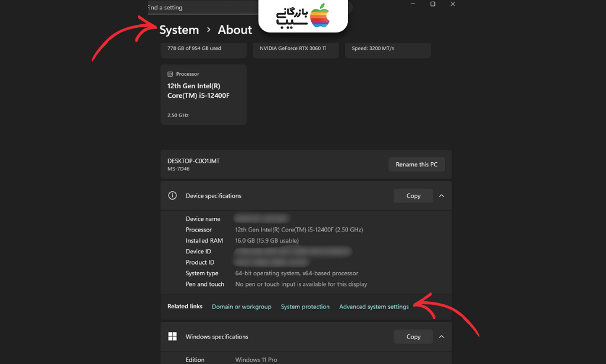Viewport: 606px width, 364px height.
Task: Select the Speed 3200 MT/s memory card
Action: 388,50
